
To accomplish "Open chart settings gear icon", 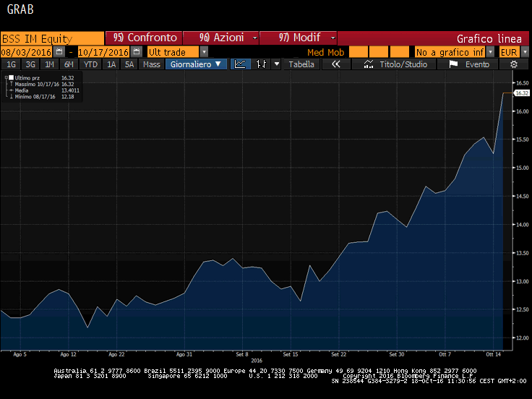I will 514,64.
